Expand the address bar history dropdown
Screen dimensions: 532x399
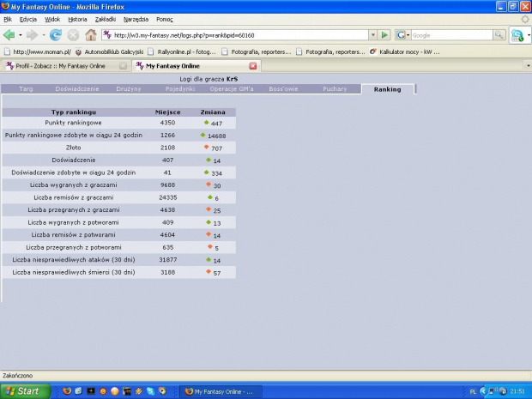click(373, 35)
